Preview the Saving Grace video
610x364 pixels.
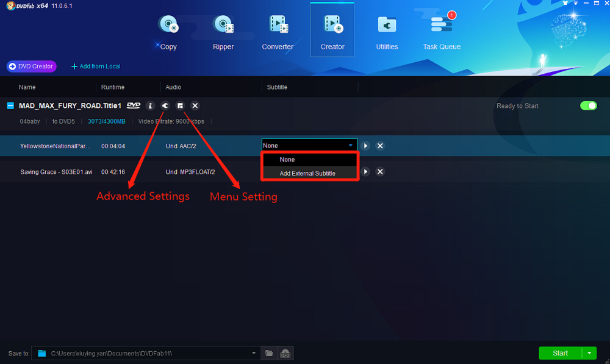click(x=365, y=171)
